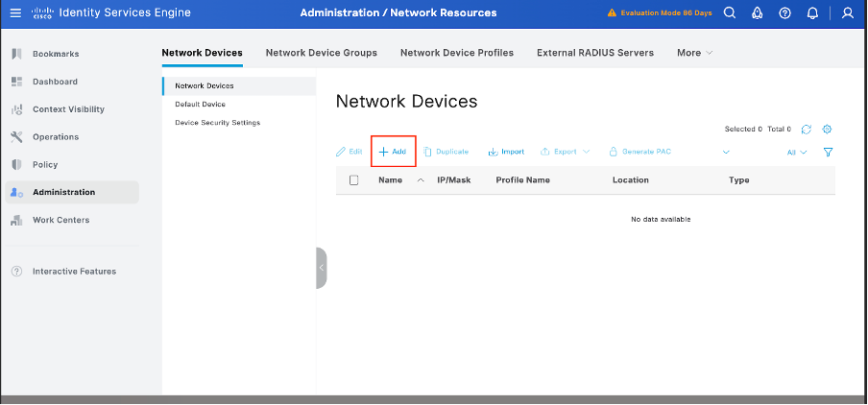Open Context Visibility in sidebar
Viewport: 868px width, 405px height.
point(68,109)
